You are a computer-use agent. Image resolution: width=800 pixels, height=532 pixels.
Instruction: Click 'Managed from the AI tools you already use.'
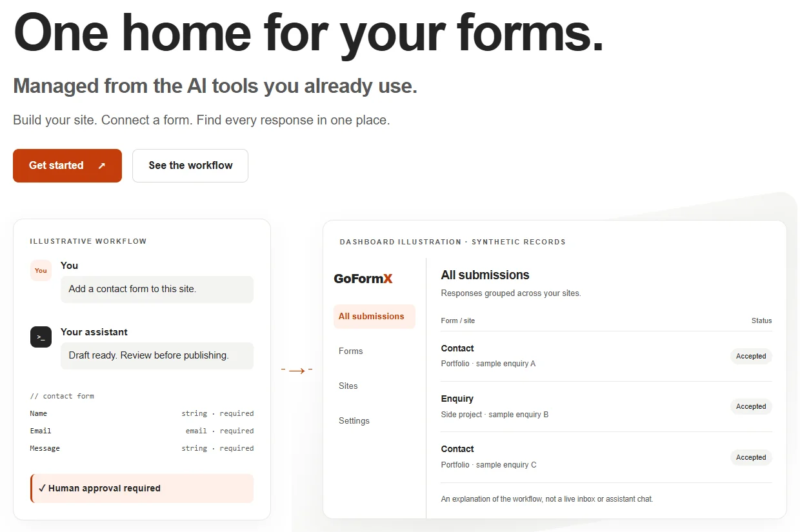(x=215, y=86)
